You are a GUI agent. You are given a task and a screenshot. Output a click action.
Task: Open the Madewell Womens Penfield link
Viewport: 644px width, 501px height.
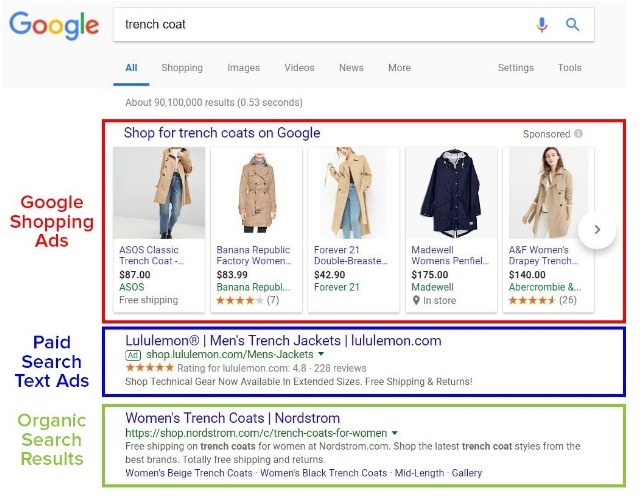pyautogui.click(x=450, y=255)
